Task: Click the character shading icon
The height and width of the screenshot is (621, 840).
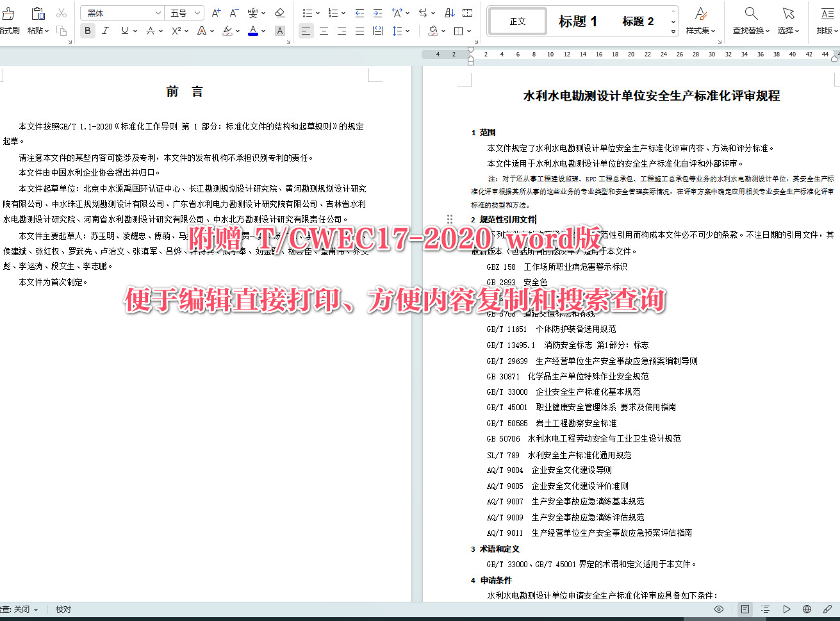Action: point(279,30)
